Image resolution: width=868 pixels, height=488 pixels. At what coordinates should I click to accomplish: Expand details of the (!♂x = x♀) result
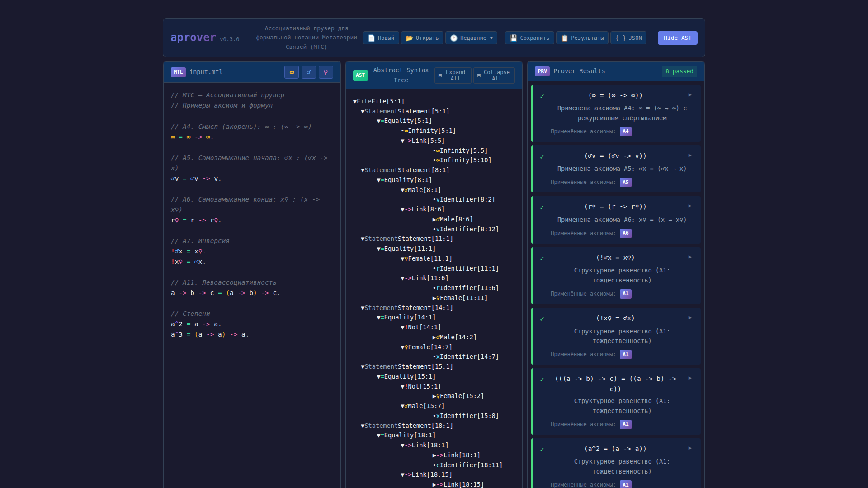pyautogui.click(x=690, y=257)
